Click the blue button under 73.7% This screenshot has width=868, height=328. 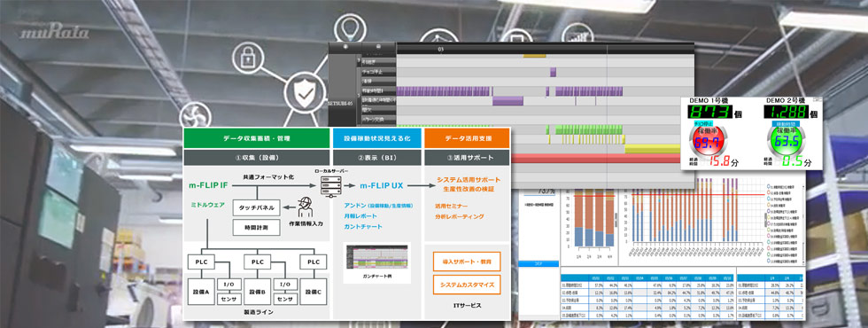(x=539, y=264)
